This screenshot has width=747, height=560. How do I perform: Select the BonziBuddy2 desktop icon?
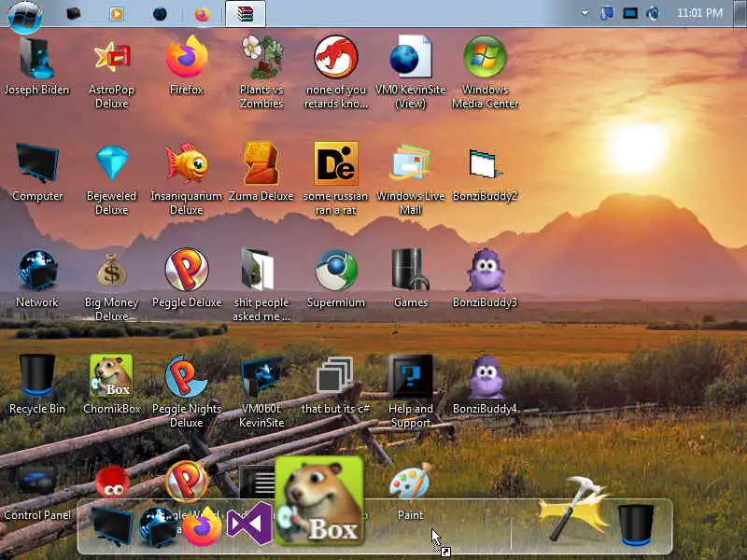(485, 173)
